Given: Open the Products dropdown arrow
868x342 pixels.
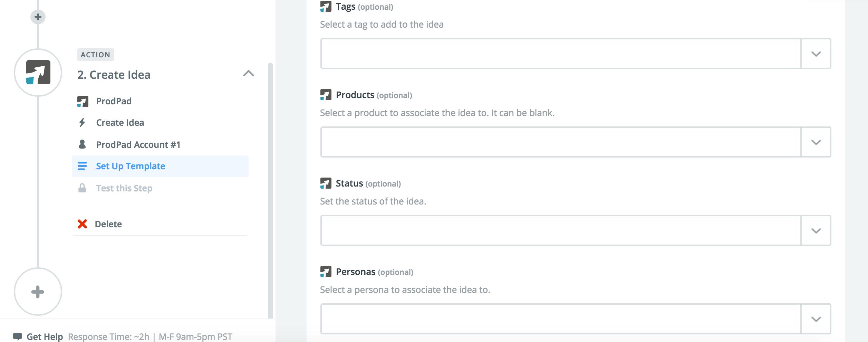Looking at the screenshot, I should coord(816,142).
